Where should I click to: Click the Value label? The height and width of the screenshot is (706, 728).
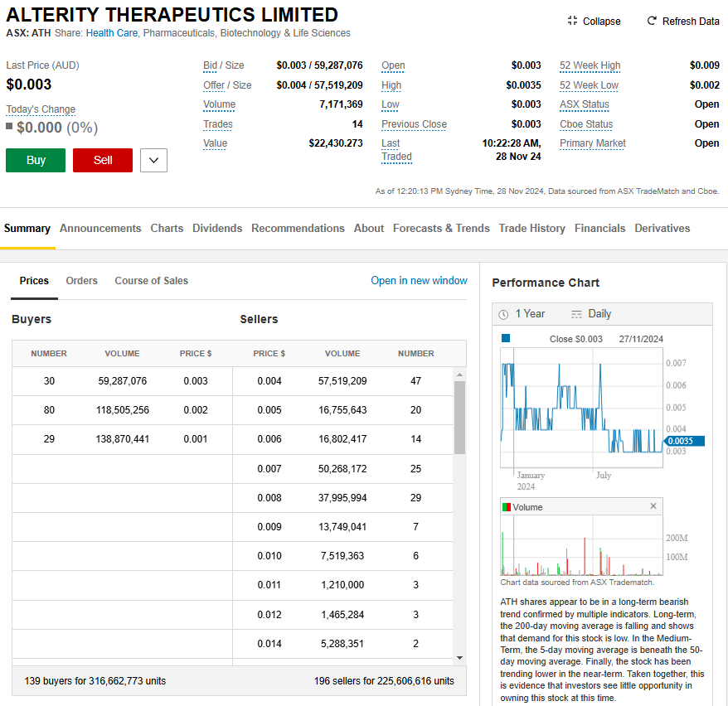pos(215,143)
